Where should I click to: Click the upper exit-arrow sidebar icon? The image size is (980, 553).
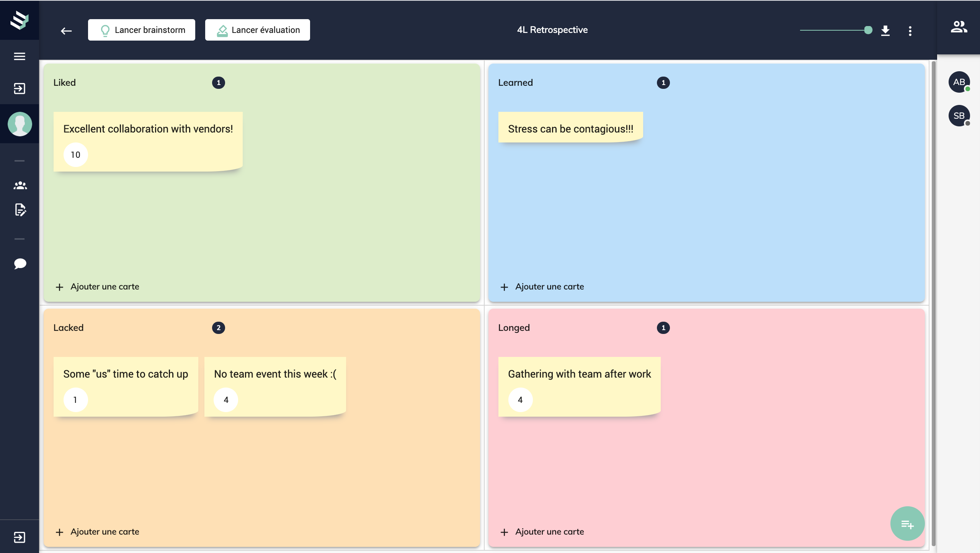(20, 89)
